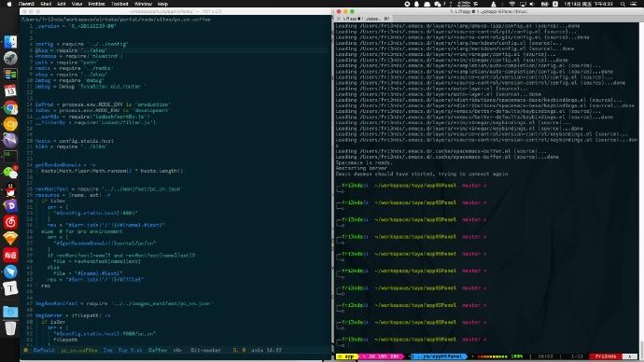Click the date and time in menu bar
This screenshot has width=644, height=362.
[x=588, y=4]
